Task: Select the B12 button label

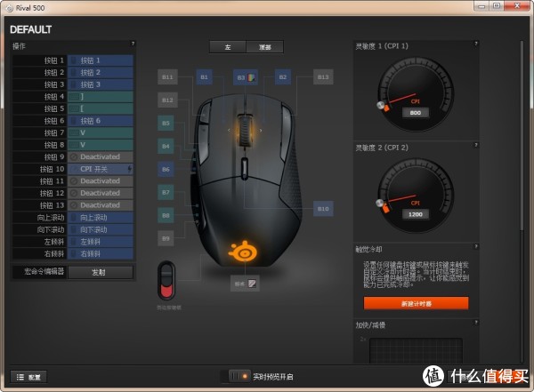Action: 167,100
